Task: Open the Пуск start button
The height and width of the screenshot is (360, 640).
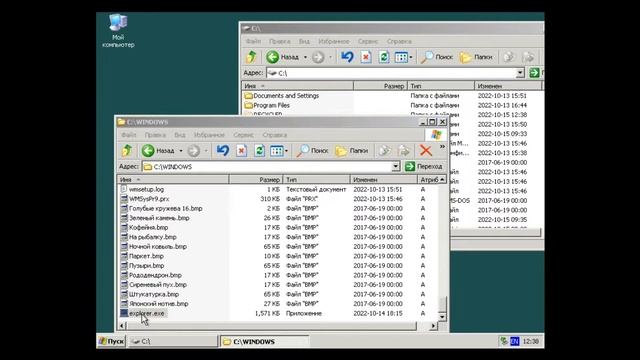Action: [x=111, y=341]
